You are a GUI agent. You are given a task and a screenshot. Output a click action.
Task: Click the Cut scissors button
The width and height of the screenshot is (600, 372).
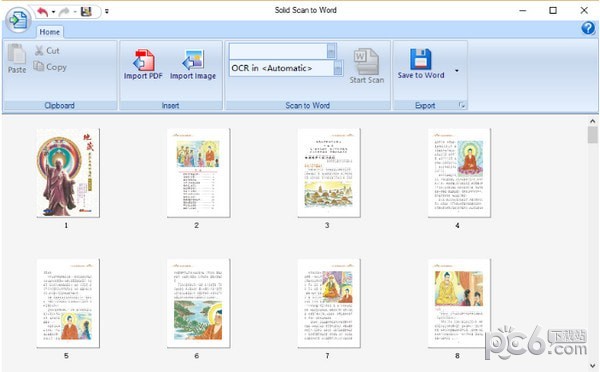click(x=47, y=51)
